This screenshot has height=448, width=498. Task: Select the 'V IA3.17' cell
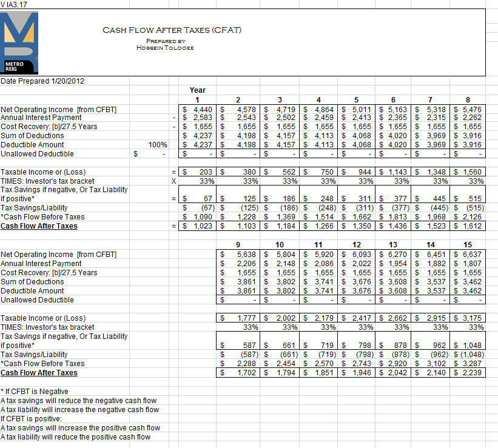[x=14, y=4]
